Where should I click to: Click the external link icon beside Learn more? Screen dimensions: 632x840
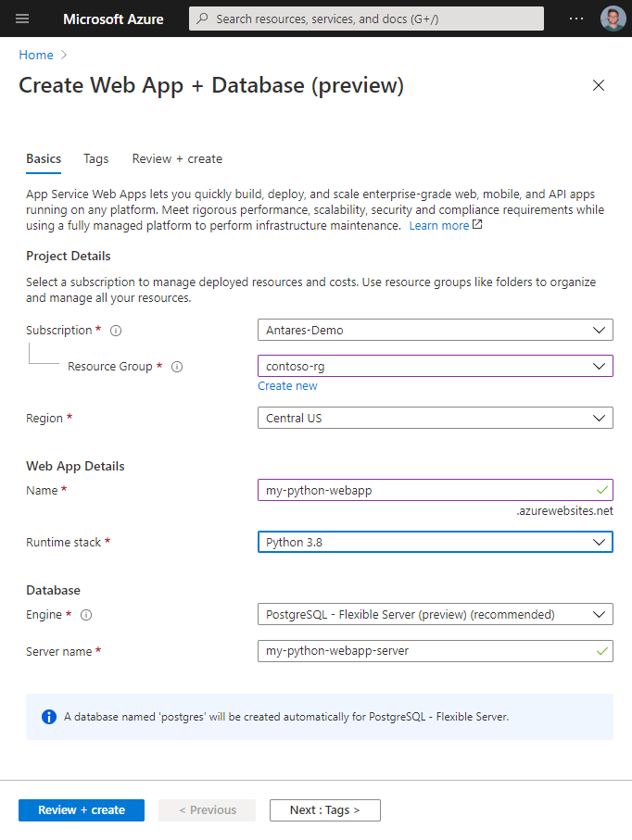(x=477, y=225)
